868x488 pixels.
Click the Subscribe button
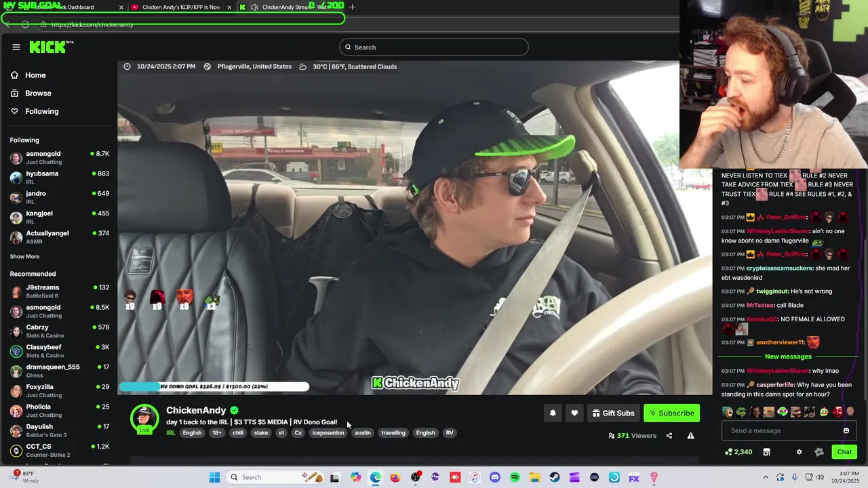pos(671,413)
